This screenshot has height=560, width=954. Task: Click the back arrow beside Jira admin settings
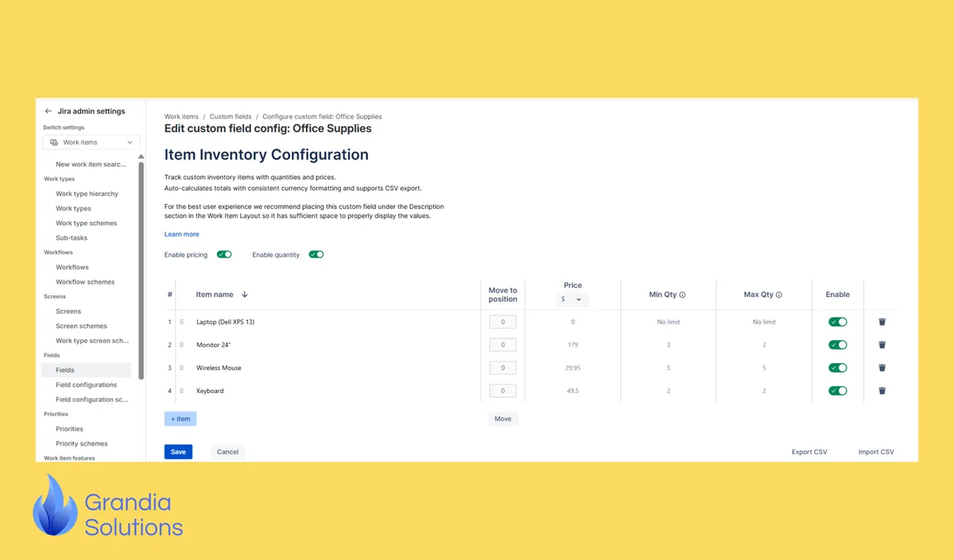(x=48, y=111)
